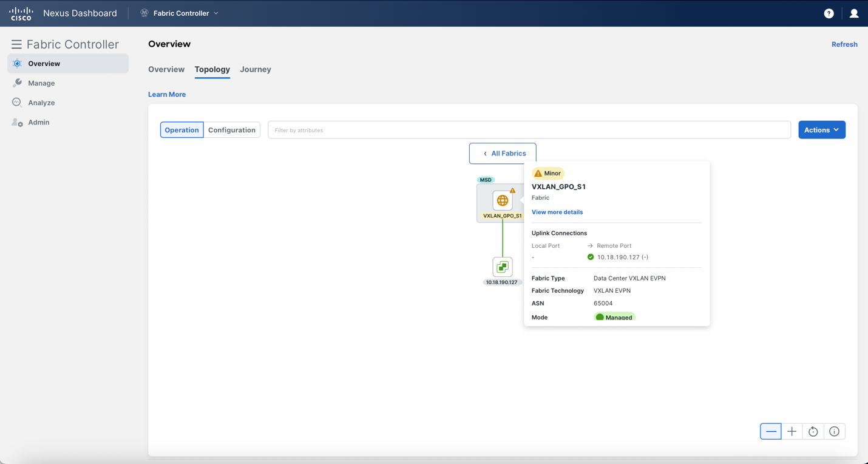The height and width of the screenshot is (464, 868).
Task: Click the ASN value 65004
Action: (x=603, y=303)
